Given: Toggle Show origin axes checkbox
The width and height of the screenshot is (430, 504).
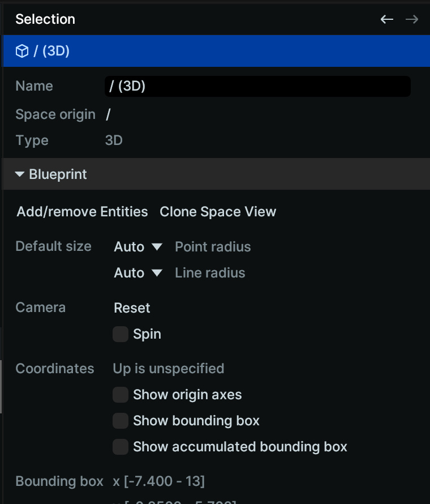Looking at the screenshot, I should click(121, 395).
